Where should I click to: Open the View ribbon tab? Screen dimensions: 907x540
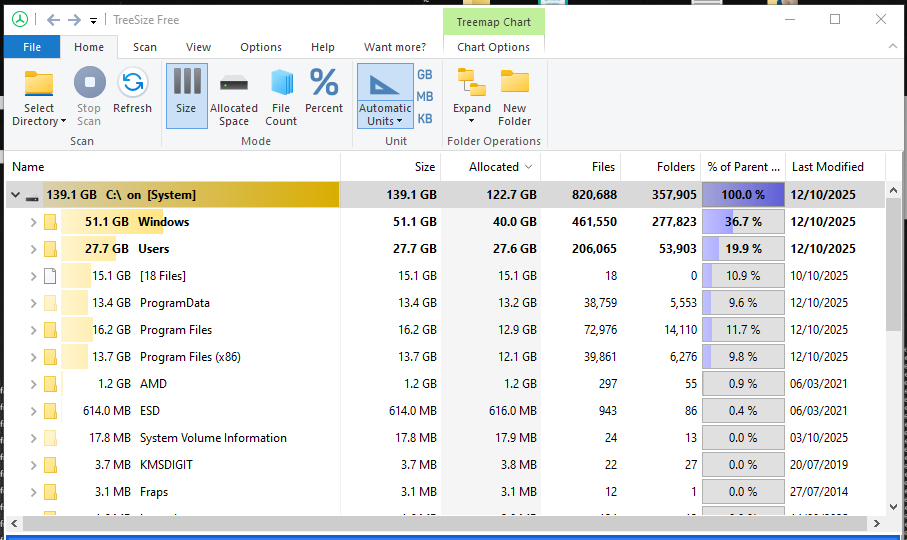click(x=198, y=47)
